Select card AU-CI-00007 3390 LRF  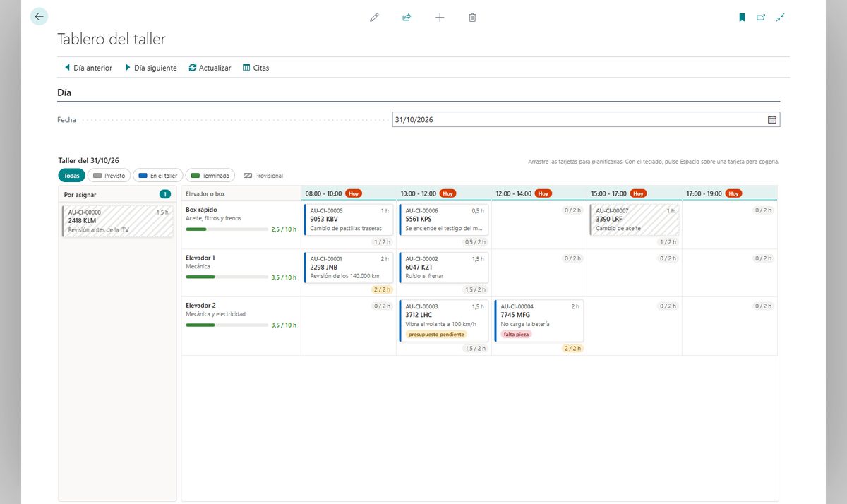[635, 220]
